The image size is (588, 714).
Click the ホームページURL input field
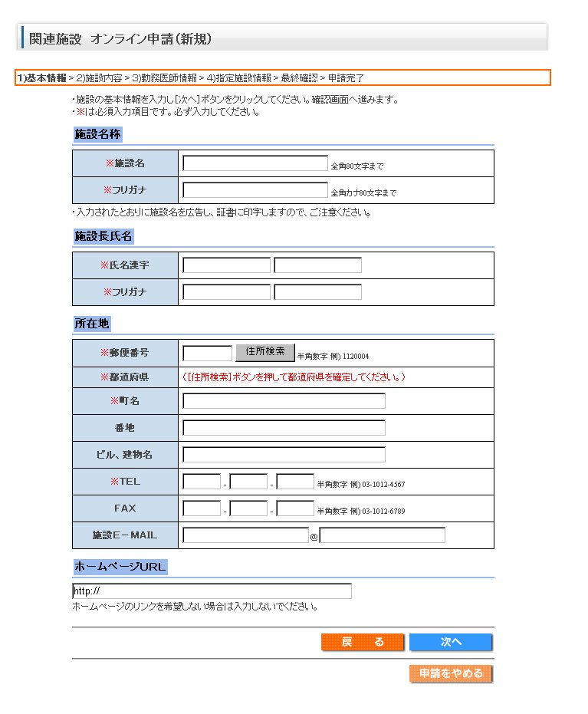212,591
